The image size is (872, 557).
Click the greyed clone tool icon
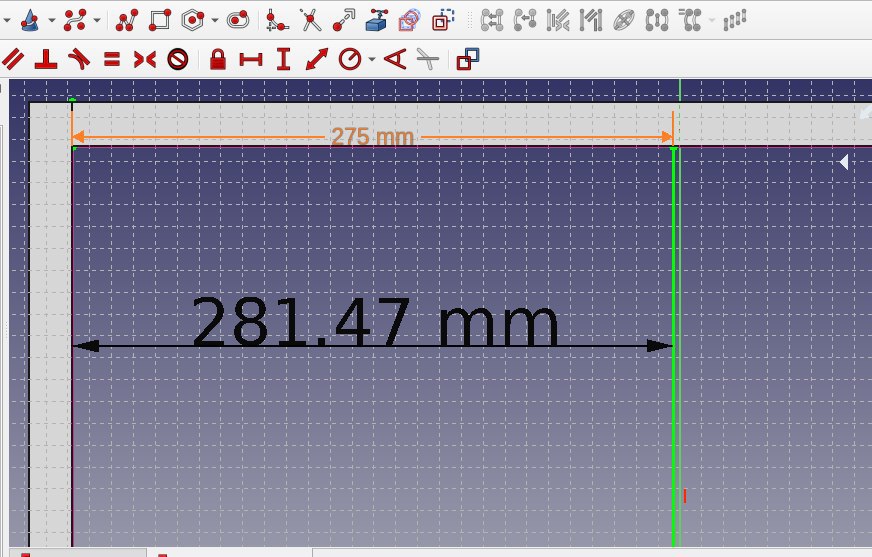(690, 21)
